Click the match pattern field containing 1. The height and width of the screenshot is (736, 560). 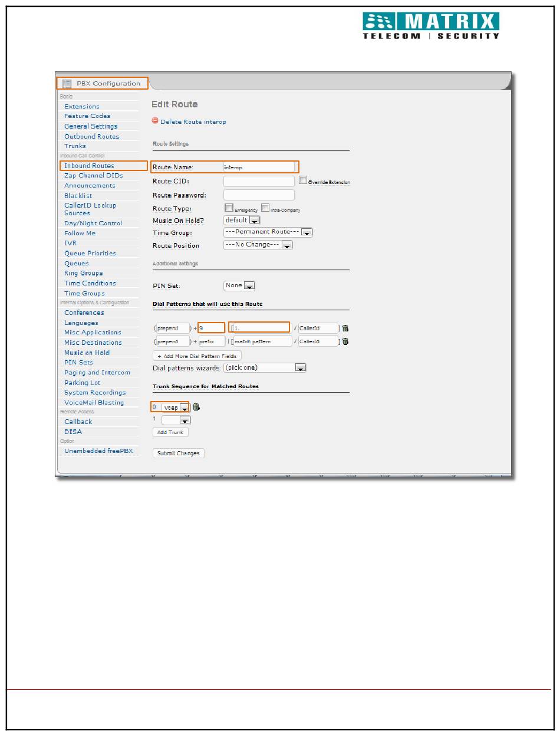[x=261, y=328]
